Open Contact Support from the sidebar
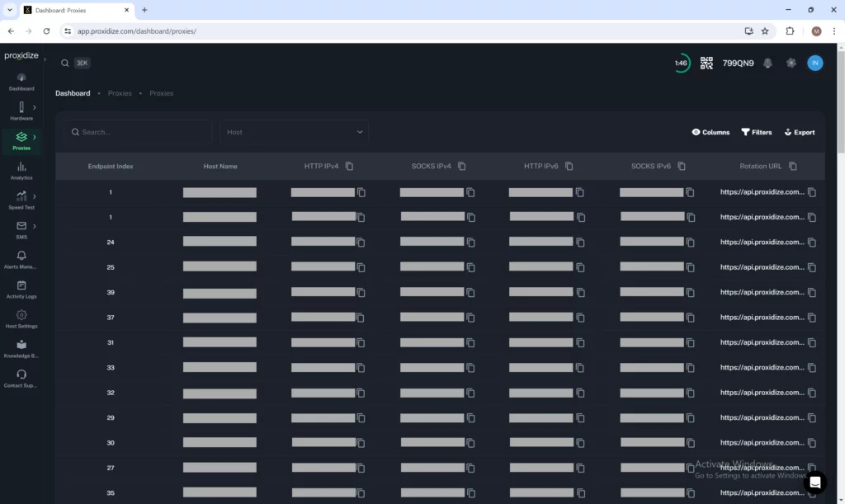The image size is (845, 504). (x=21, y=377)
